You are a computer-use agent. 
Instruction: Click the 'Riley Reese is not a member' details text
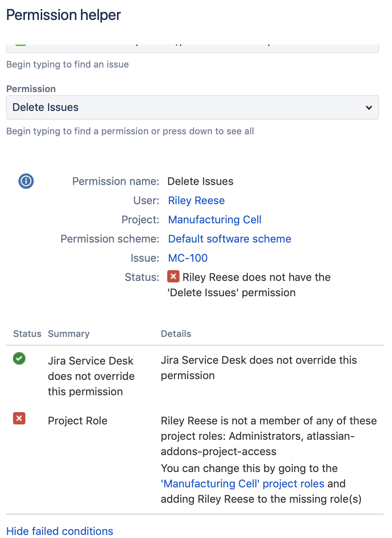(x=269, y=436)
